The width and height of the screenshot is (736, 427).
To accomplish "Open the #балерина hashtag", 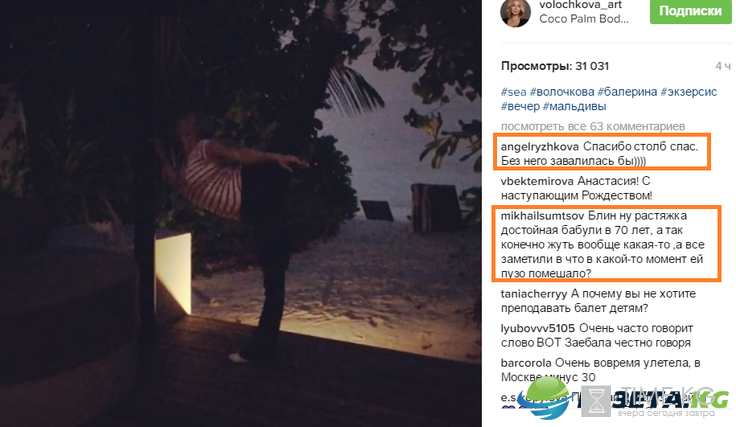I will [627, 92].
